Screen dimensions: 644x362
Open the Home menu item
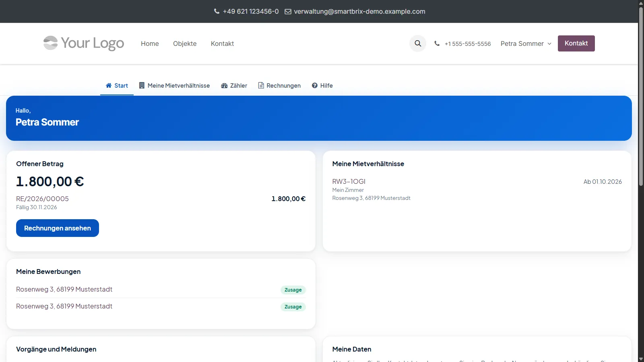150,43
